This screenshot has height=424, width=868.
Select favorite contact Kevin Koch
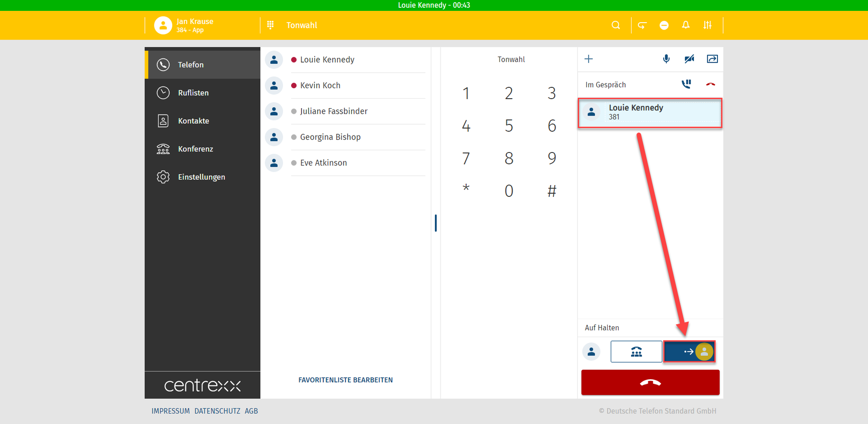[x=320, y=86]
